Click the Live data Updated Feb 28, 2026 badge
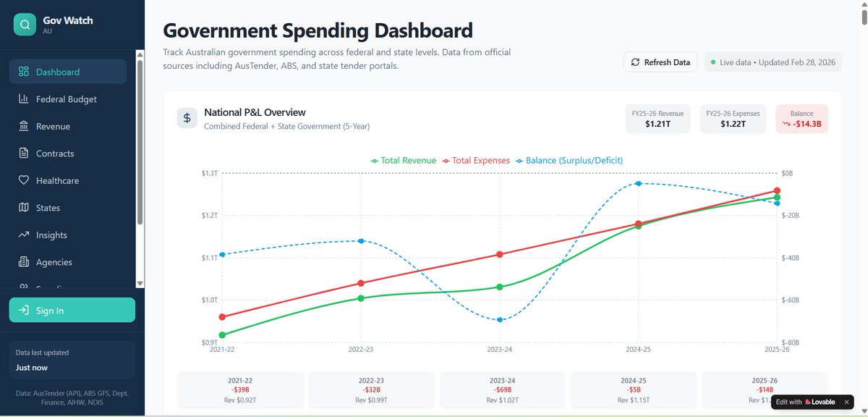Image resolution: width=868 pixels, height=417 pixels. coord(773,62)
